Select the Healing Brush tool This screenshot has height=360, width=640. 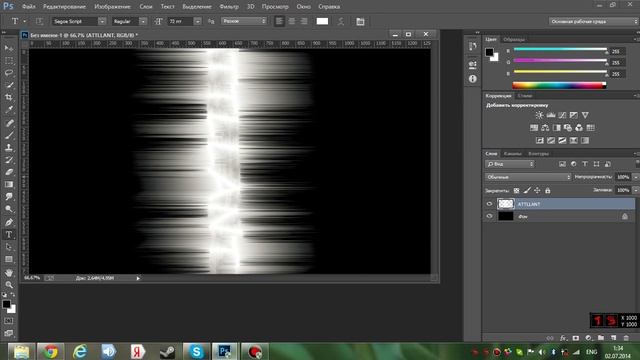9,122
